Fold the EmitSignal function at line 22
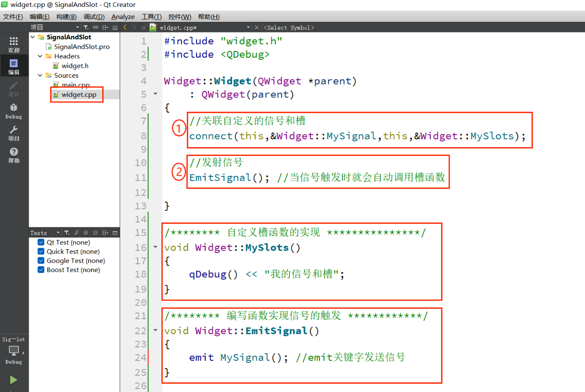 click(155, 330)
